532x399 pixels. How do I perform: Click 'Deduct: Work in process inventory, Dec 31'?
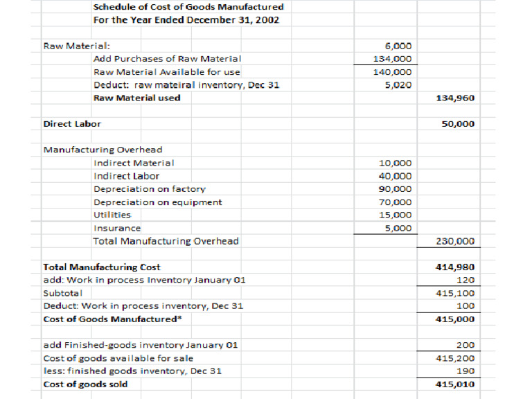point(143,306)
